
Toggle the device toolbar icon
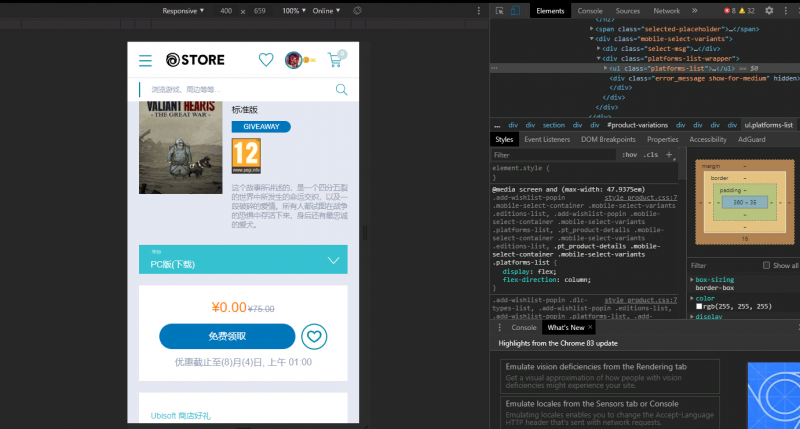tap(515, 11)
